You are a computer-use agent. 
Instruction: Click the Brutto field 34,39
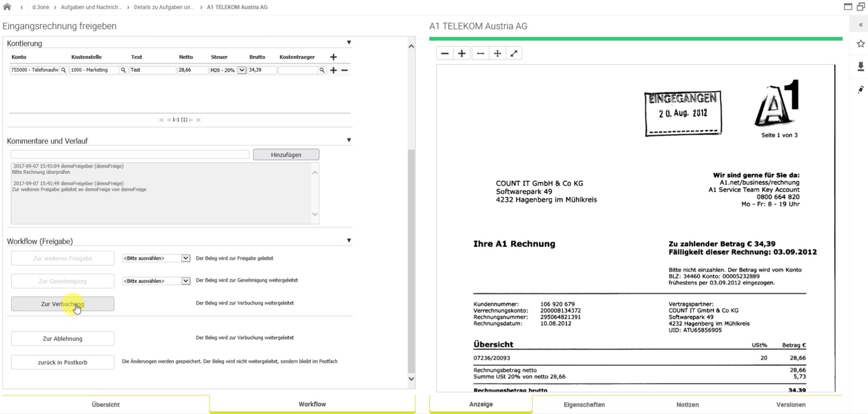click(x=262, y=70)
